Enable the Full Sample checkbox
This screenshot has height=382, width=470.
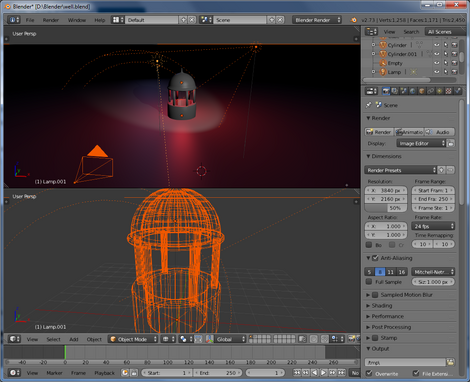pyautogui.click(x=369, y=282)
